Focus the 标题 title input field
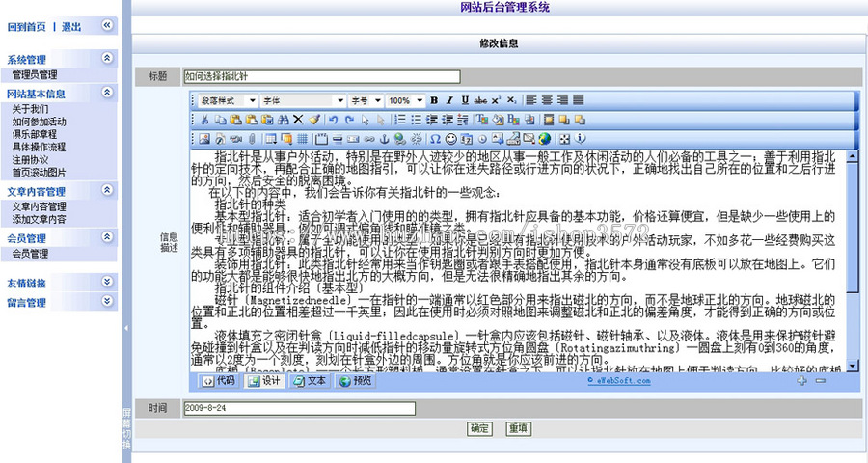 click(321, 77)
